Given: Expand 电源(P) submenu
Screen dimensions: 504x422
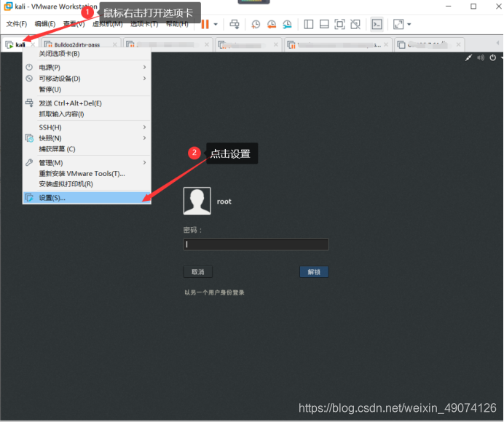Looking at the screenshot, I should (87, 68).
